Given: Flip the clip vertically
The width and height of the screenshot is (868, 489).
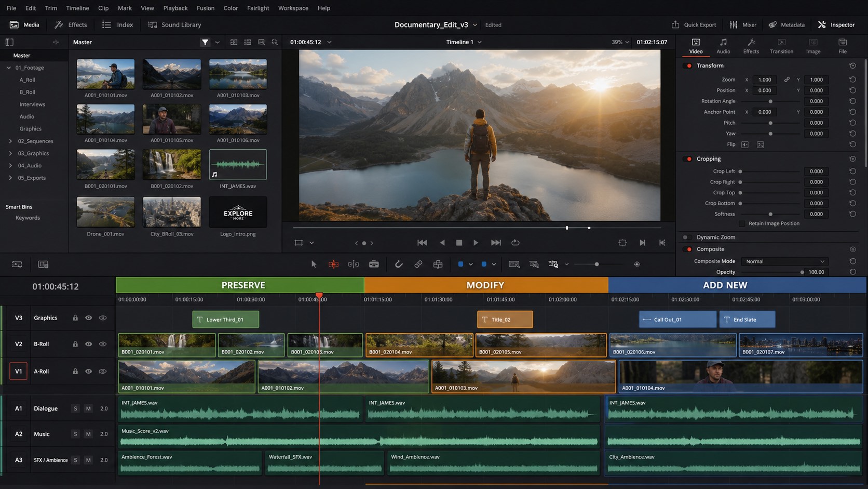Looking at the screenshot, I should 761,144.
